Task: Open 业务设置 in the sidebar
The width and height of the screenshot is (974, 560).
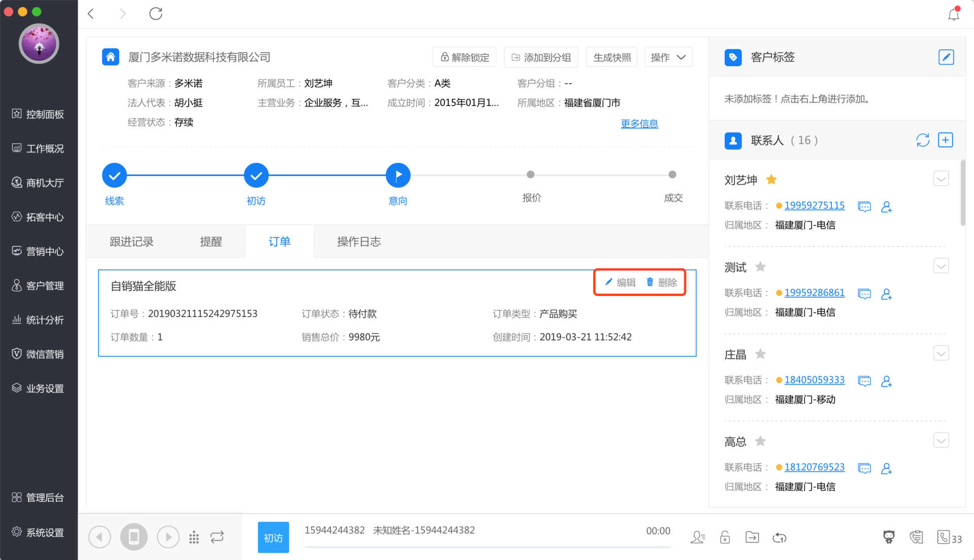Action: 39,389
